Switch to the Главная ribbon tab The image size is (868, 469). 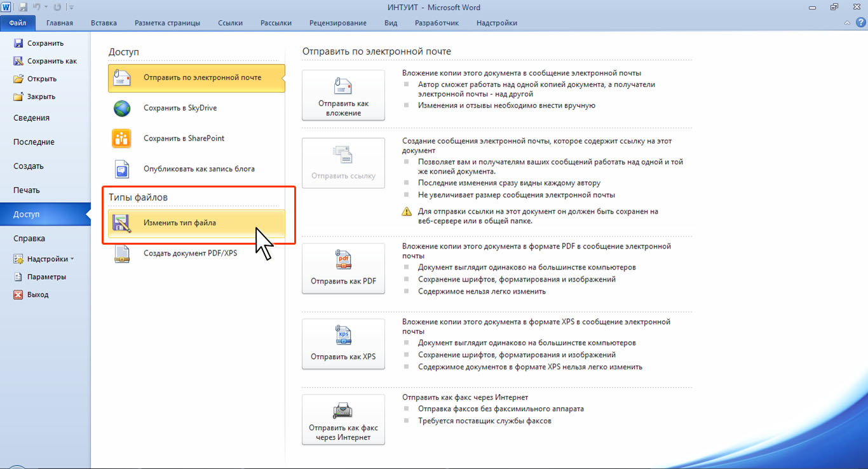pyautogui.click(x=59, y=23)
